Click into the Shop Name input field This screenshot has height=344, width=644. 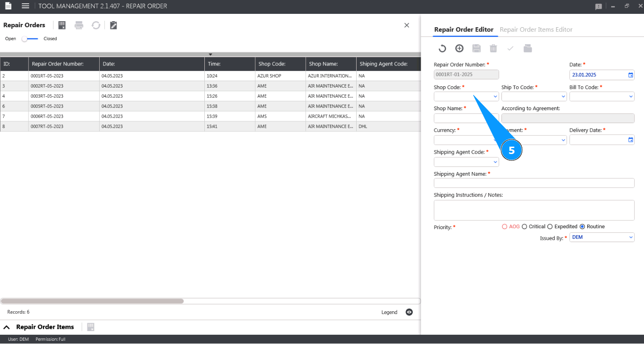point(466,118)
